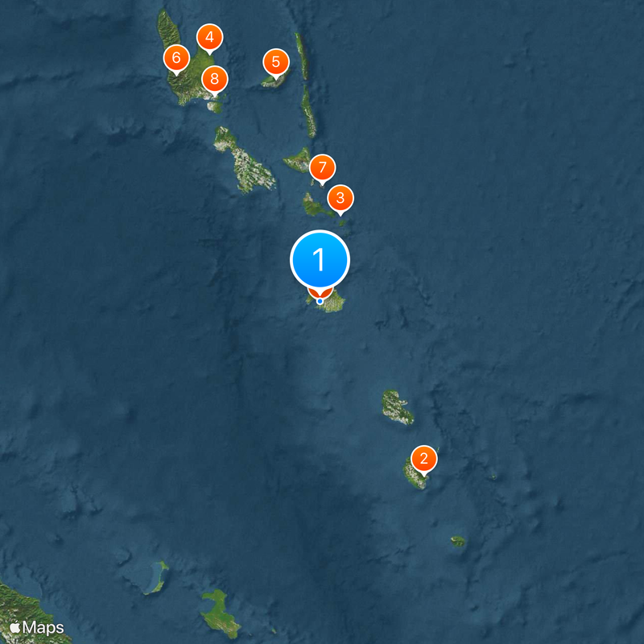Select the large blue pin numbered 1

click(320, 260)
